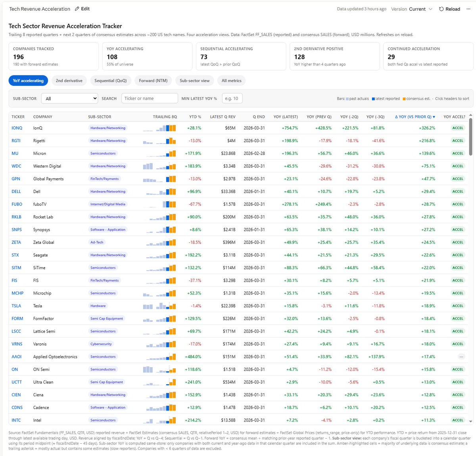Open the TSLA ticker link
476x456 pixels.
[16, 306]
